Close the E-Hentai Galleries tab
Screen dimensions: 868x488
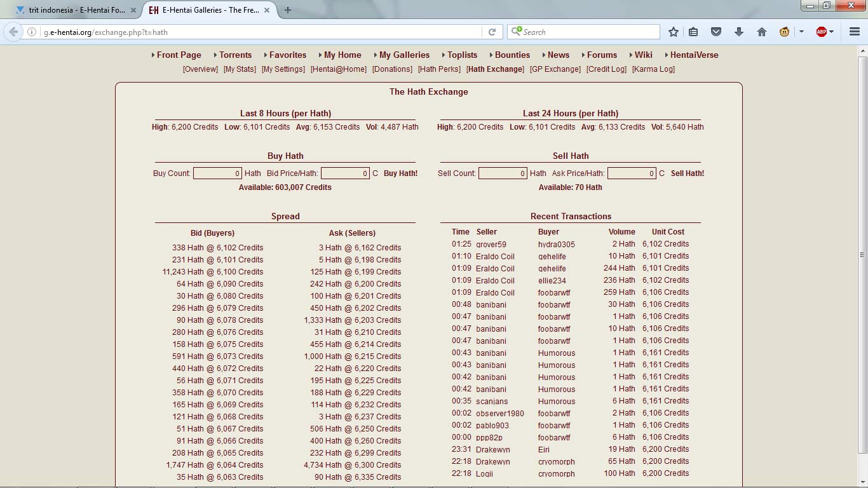pos(268,10)
